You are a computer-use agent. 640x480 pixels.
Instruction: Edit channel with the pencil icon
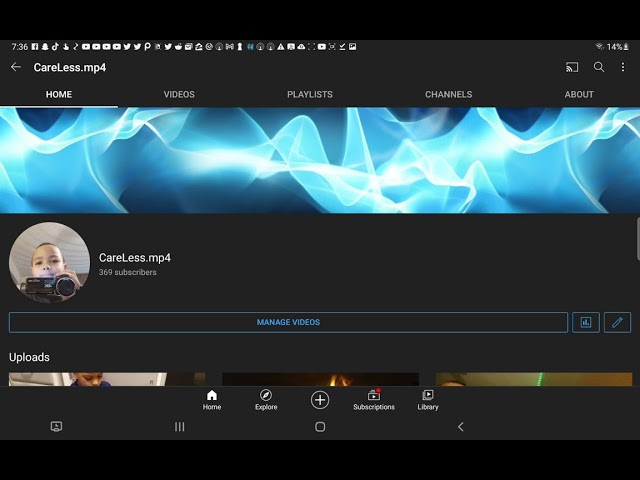click(617, 322)
